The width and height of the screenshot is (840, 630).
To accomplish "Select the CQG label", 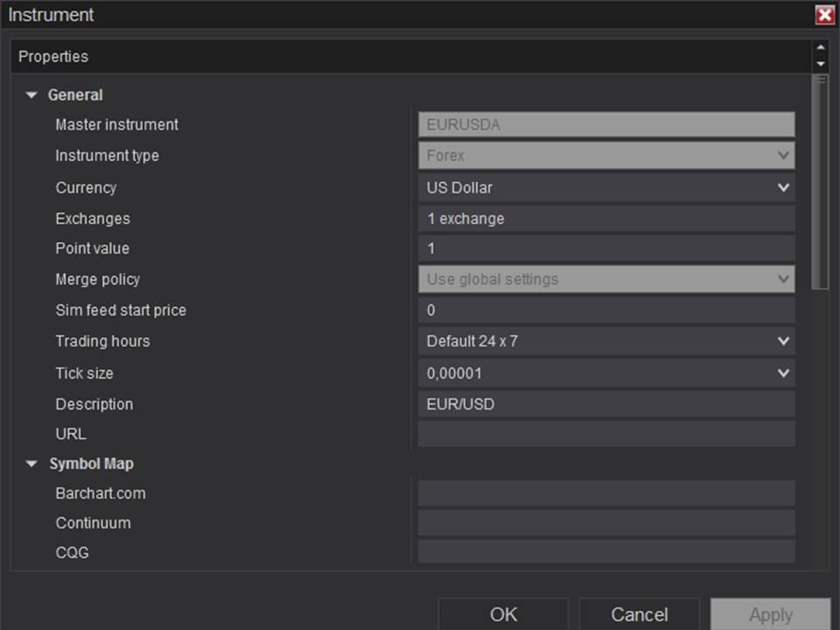I will (x=73, y=552).
